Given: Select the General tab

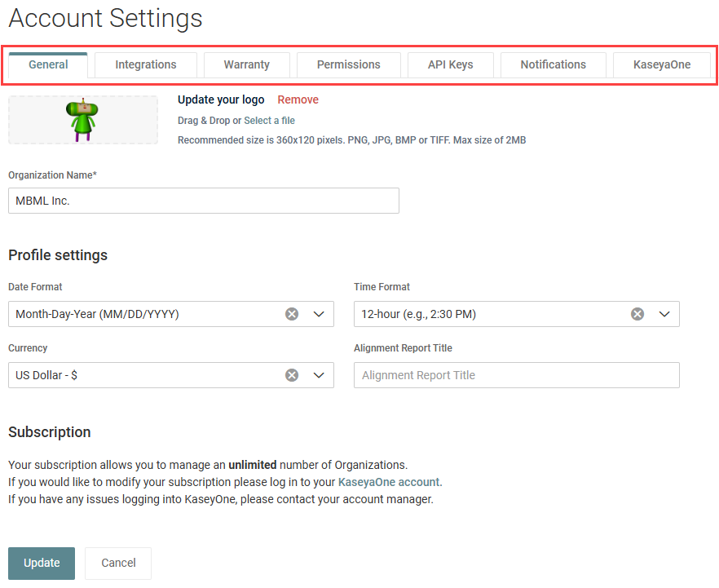Looking at the screenshot, I should click(48, 64).
